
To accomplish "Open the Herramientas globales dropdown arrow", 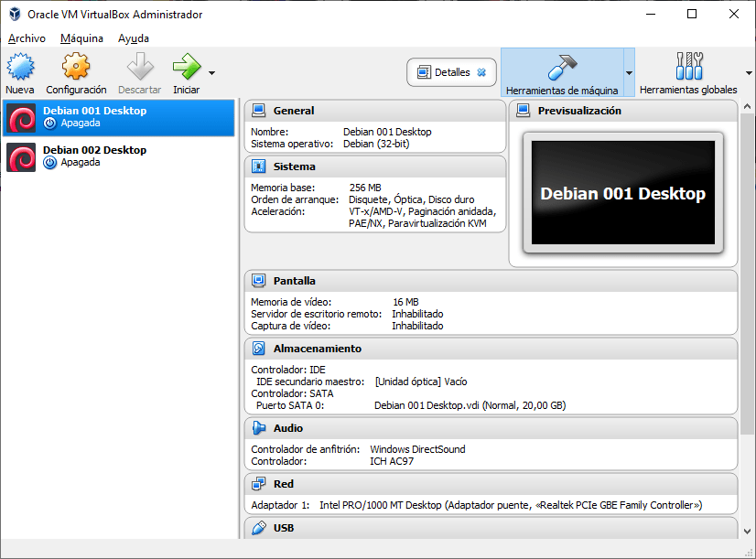I will (x=748, y=72).
